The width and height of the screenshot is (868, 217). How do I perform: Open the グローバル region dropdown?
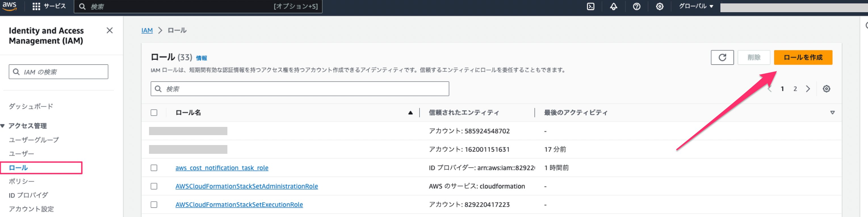(696, 7)
